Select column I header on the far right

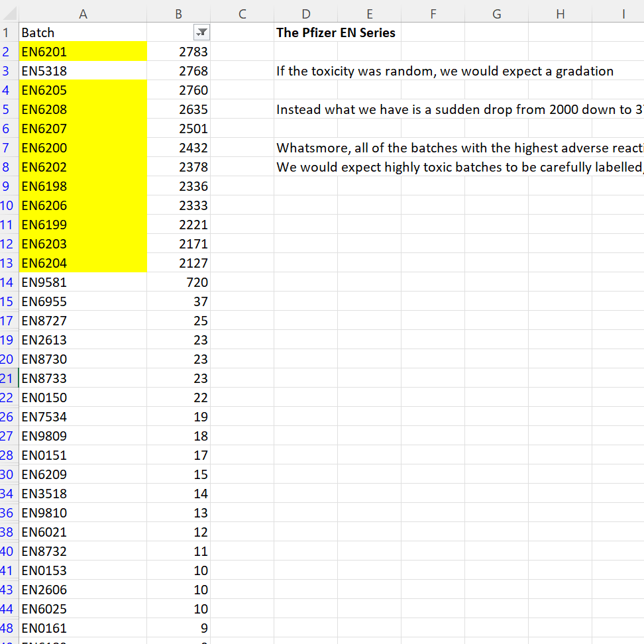pos(623,13)
